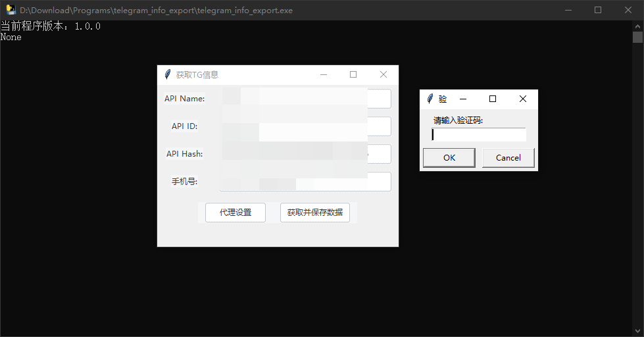Click the 获取TG信息 window title text

pyautogui.click(x=197, y=75)
